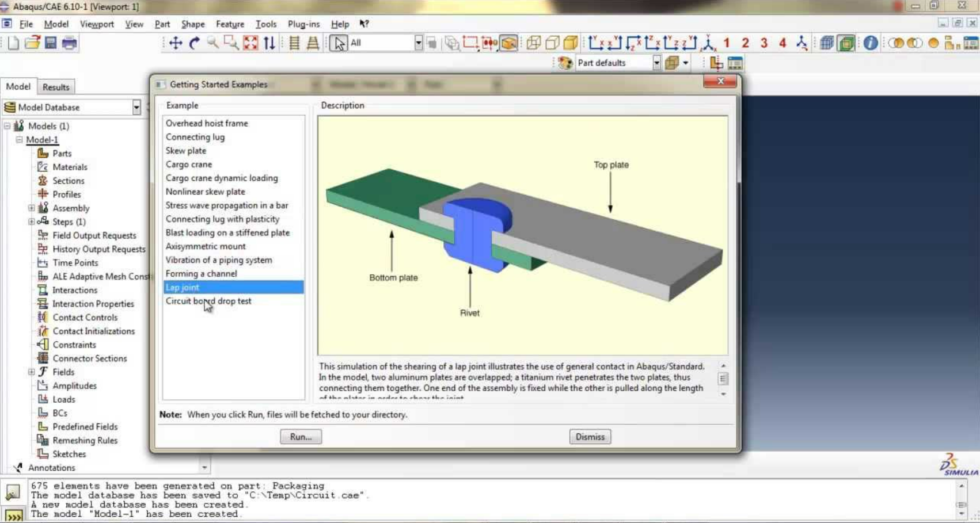This screenshot has height=523, width=980.
Task: Click the Auto-Fit View icon
Action: (250, 43)
